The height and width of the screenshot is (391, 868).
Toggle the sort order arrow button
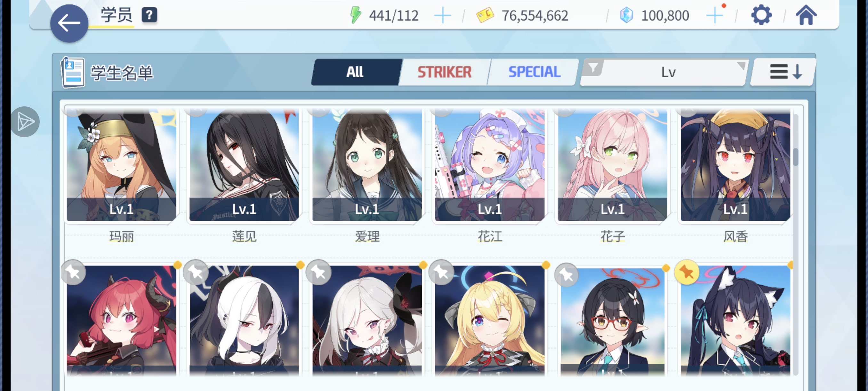[x=784, y=72]
